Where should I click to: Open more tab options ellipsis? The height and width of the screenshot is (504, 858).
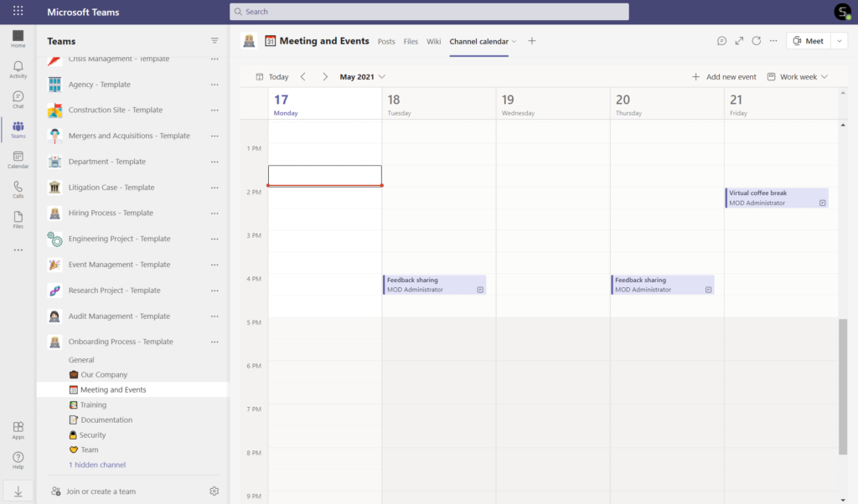773,41
